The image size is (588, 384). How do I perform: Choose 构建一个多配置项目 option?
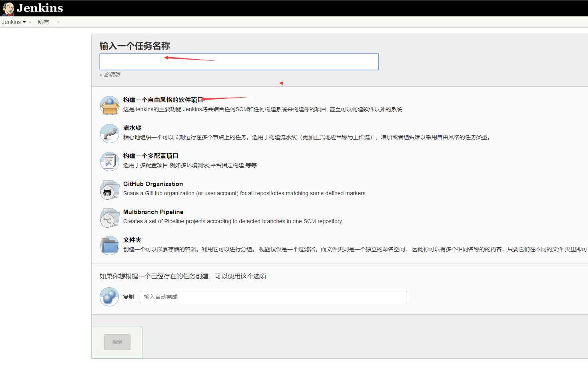pos(151,156)
